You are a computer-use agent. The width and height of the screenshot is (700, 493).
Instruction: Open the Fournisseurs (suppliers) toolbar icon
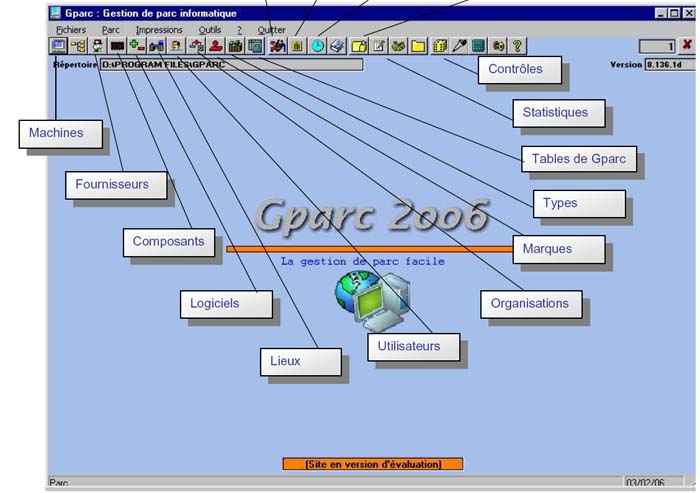97,46
